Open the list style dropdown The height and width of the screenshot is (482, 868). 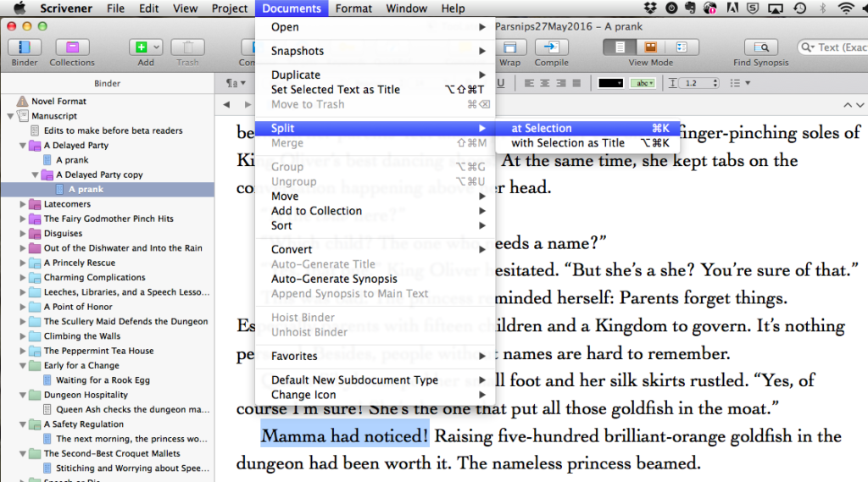739,83
